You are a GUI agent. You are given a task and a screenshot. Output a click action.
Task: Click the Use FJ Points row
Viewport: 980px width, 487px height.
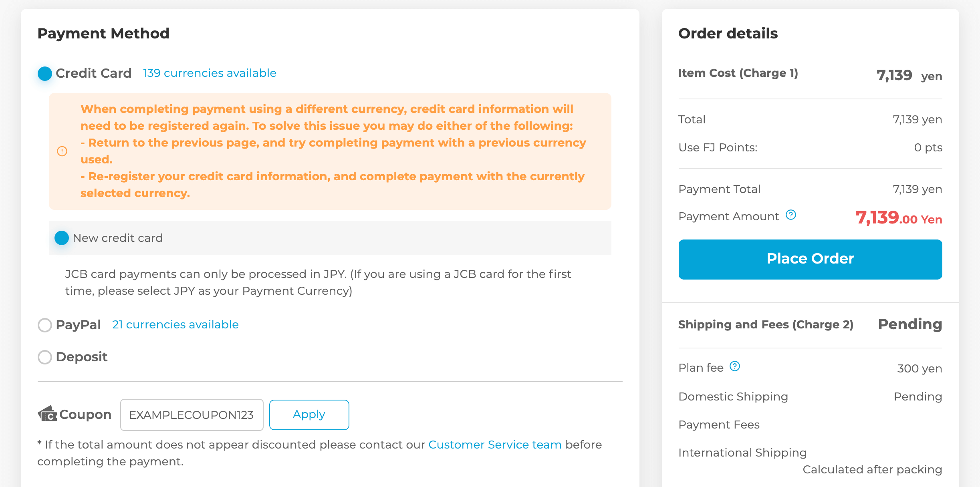pyautogui.click(x=810, y=147)
